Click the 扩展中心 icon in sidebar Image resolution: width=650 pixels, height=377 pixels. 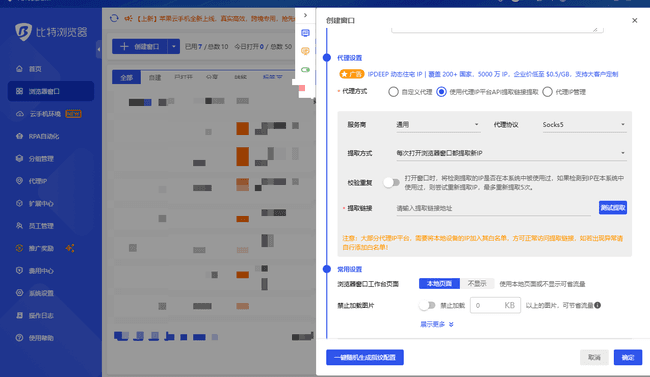pyautogui.click(x=19, y=203)
